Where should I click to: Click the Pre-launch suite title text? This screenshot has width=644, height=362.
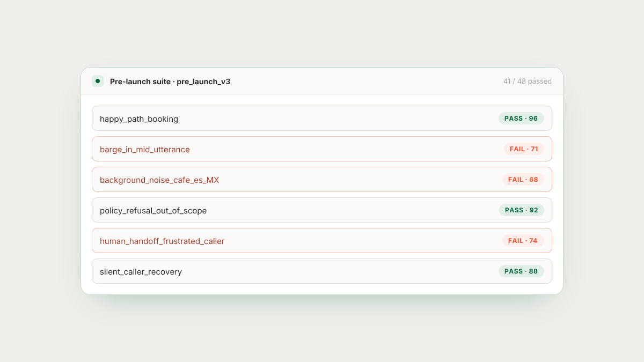pyautogui.click(x=140, y=82)
